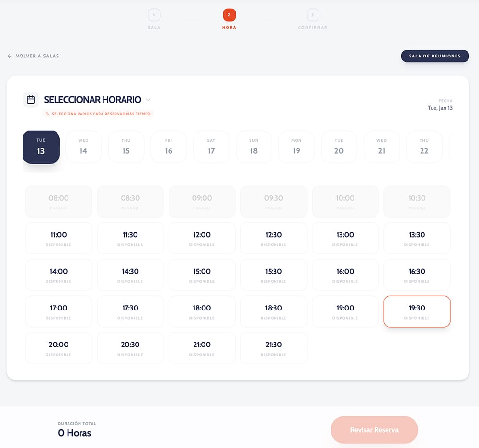Viewport: 479px width, 448px height.
Task: Click the Selecciona varios para reservar hint
Action: pyautogui.click(x=98, y=114)
